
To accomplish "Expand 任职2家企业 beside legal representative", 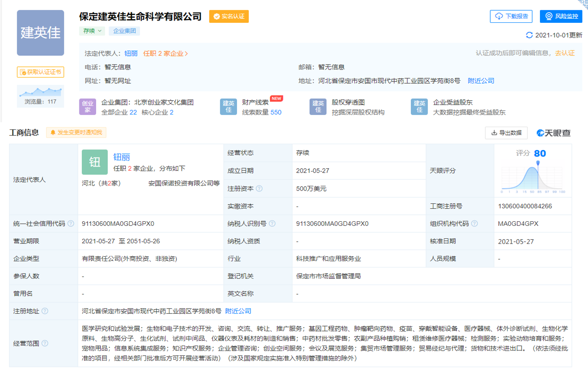I will coord(166,53).
